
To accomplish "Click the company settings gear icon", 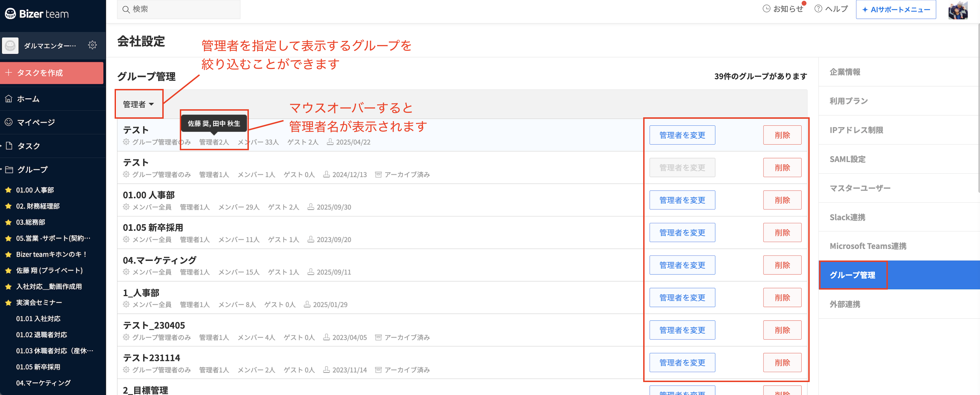I will tap(93, 45).
